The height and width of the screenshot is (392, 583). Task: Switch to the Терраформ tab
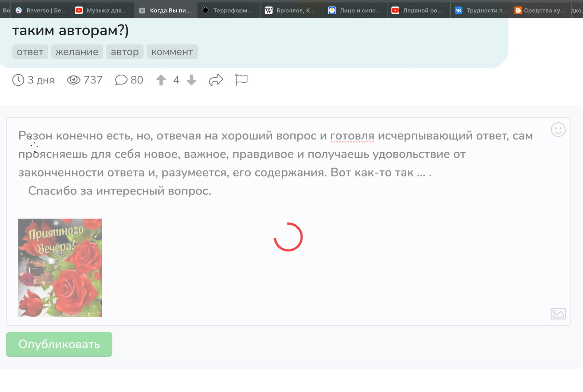pos(229,11)
